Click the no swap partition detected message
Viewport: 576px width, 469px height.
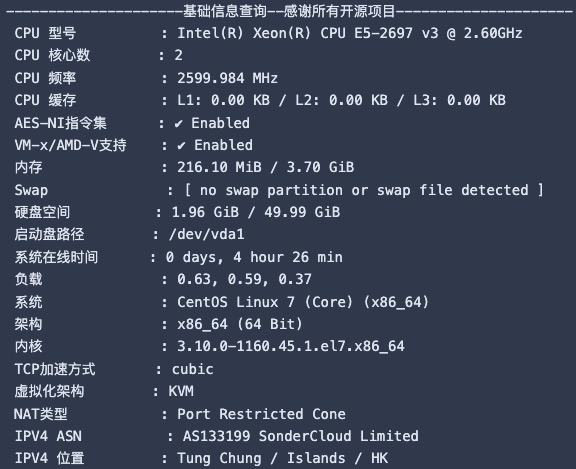[x=363, y=190]
